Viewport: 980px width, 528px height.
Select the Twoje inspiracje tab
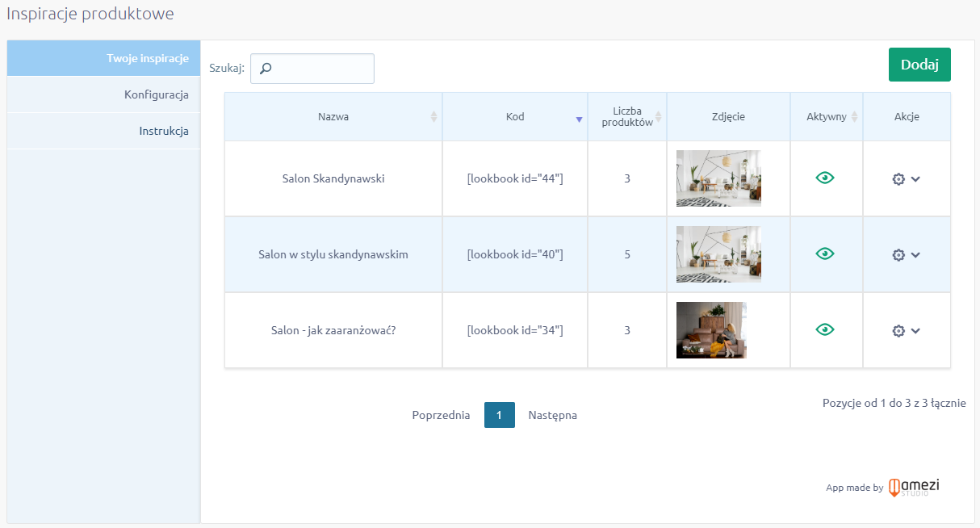(x=147, y=58)
